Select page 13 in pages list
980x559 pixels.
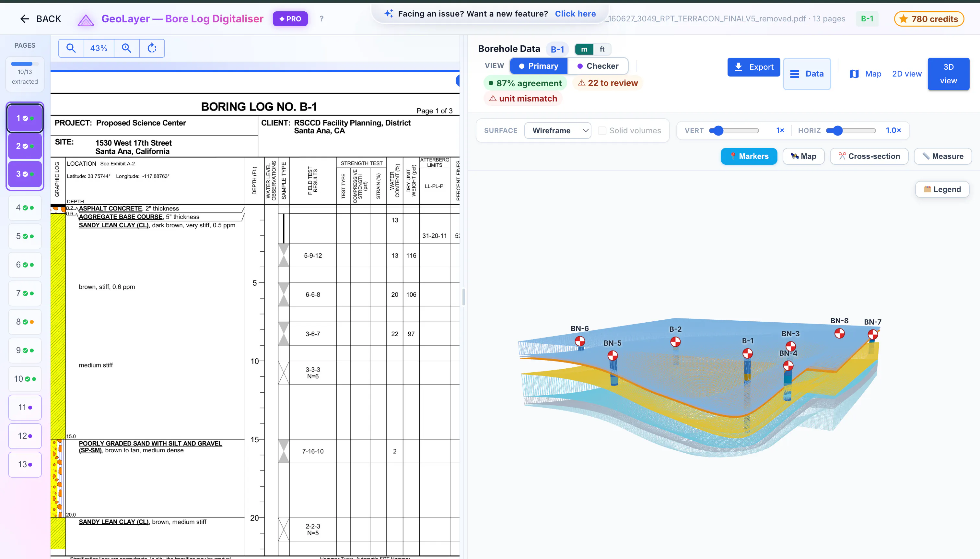click(x=25, y=465)
